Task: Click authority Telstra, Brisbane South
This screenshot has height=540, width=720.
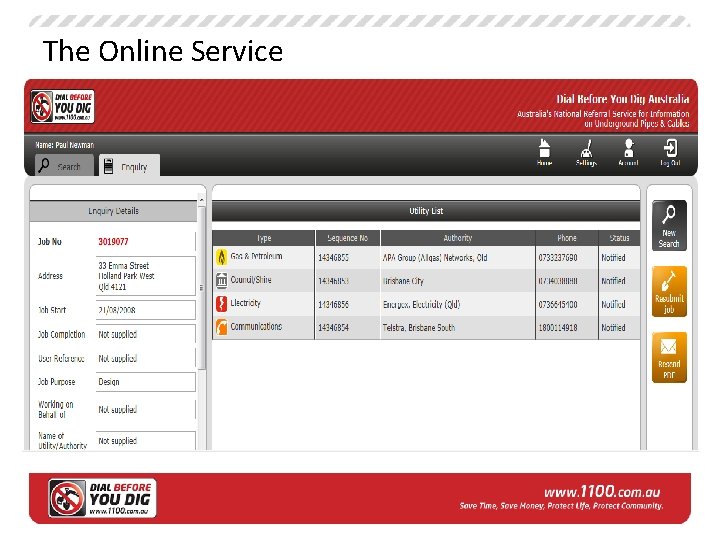Action: point(419,327)
